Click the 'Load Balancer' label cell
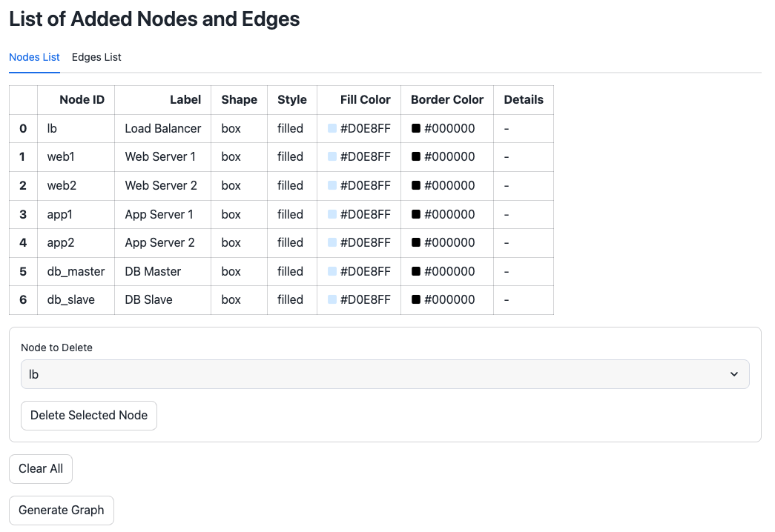This screenshot has height=532, width=775. click(163, 128)
